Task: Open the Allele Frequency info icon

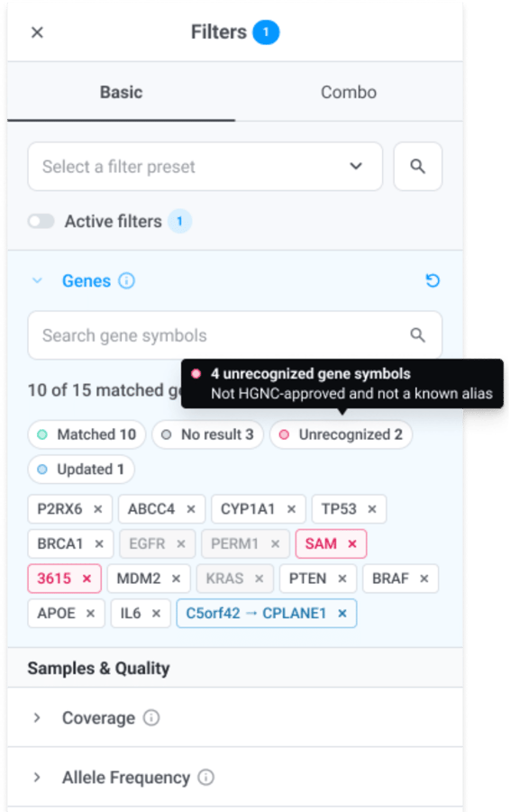Action: [206, 778]
